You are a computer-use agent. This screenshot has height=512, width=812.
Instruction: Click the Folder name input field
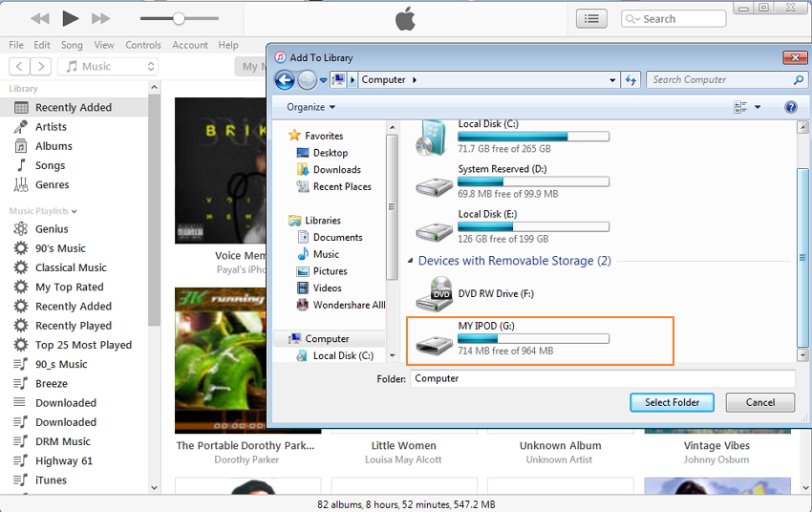coord(602,378)
